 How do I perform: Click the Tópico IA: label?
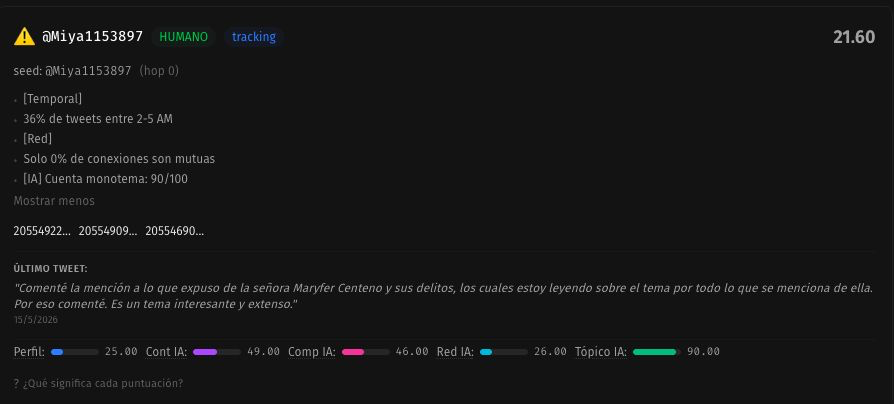click(601, 352)
